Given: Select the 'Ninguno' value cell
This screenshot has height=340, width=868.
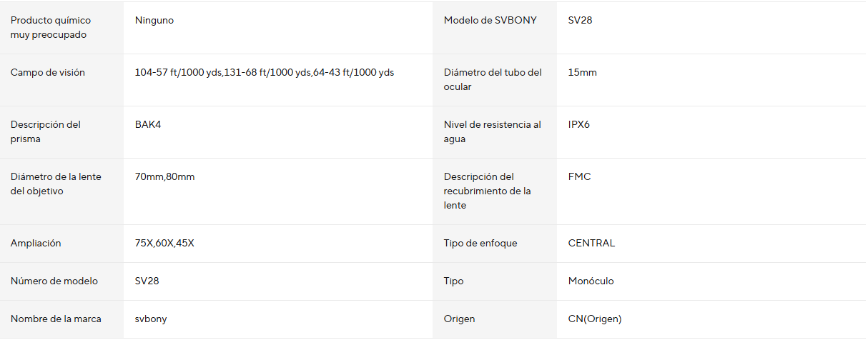Looking at the screenshot, I should (154, 21).
